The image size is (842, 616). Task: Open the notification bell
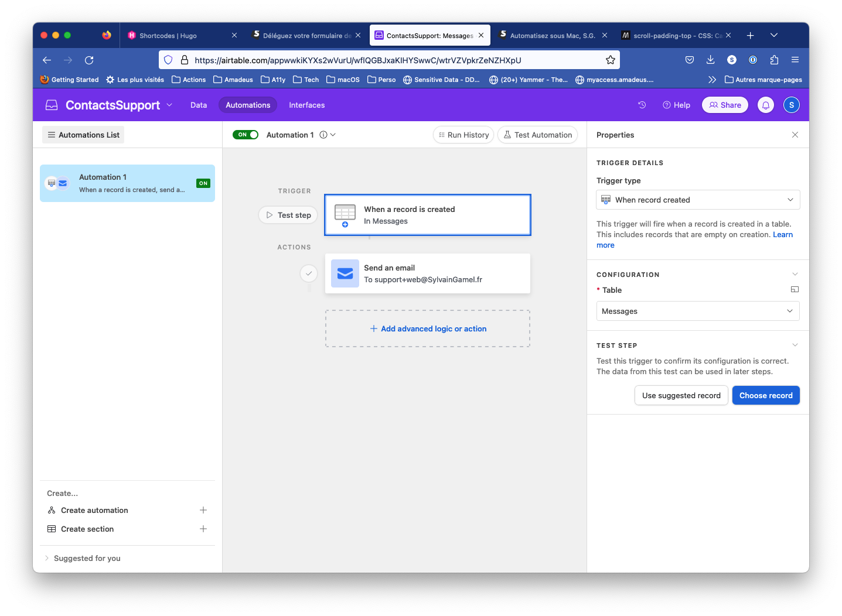(765, 105)
